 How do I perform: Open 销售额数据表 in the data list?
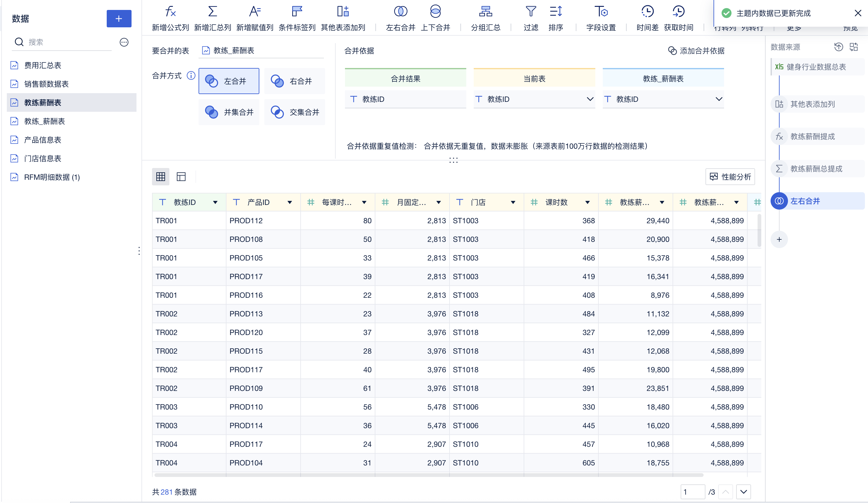click(x=46, y=84)
